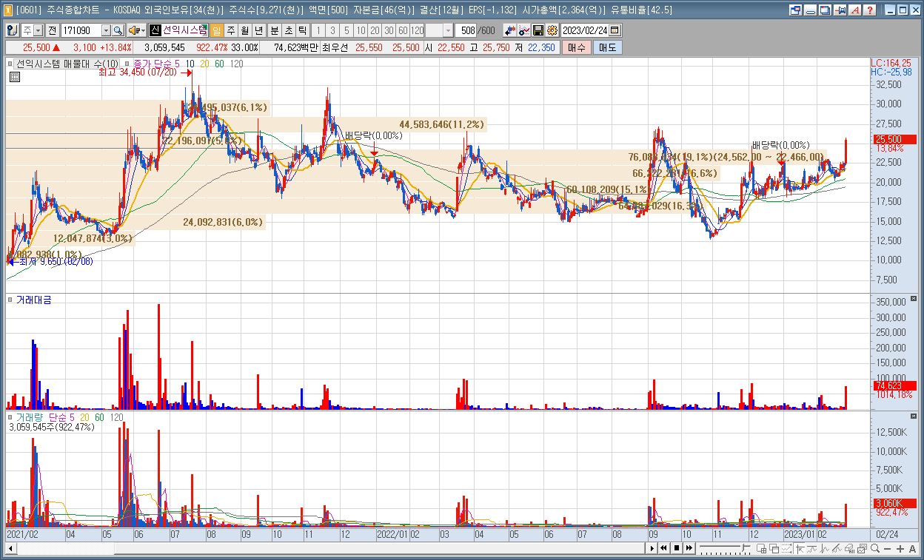Click the crosshair cursor tool icon
The image size is (924, 560).
point(800,548)
